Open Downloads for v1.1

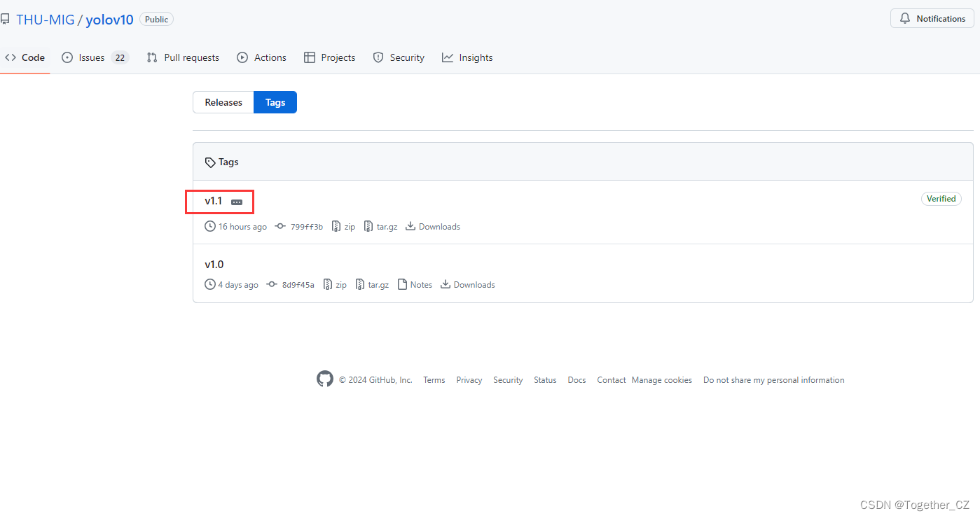tap(433, 227)
